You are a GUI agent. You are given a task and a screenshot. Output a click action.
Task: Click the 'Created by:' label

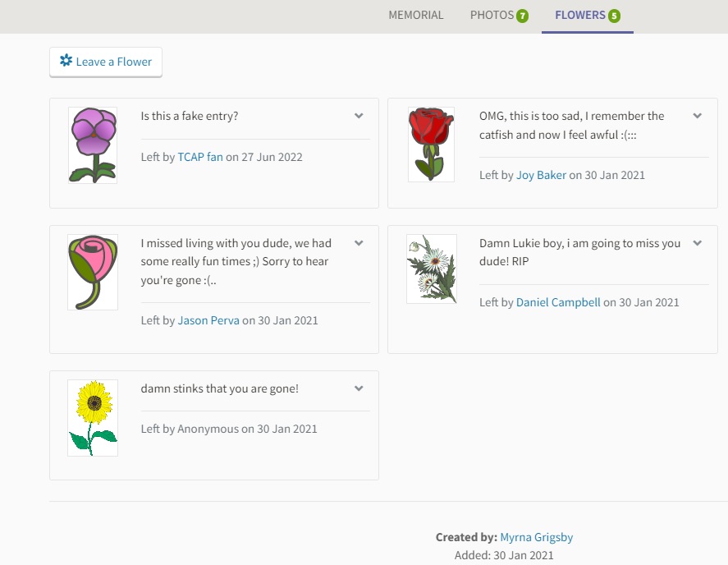click(x=466, y=537)
